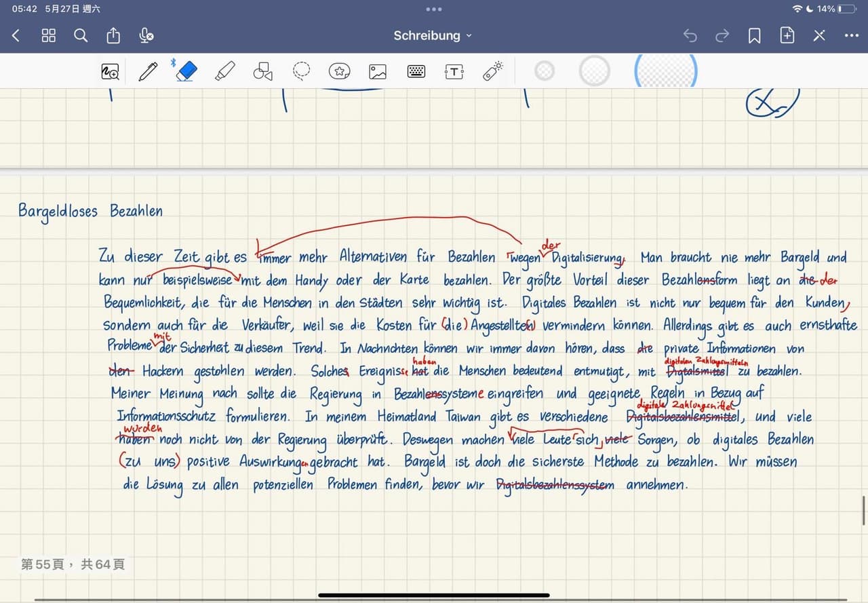
Task: Expand the Schreibung title dropdown
Action: pos(433,36)
